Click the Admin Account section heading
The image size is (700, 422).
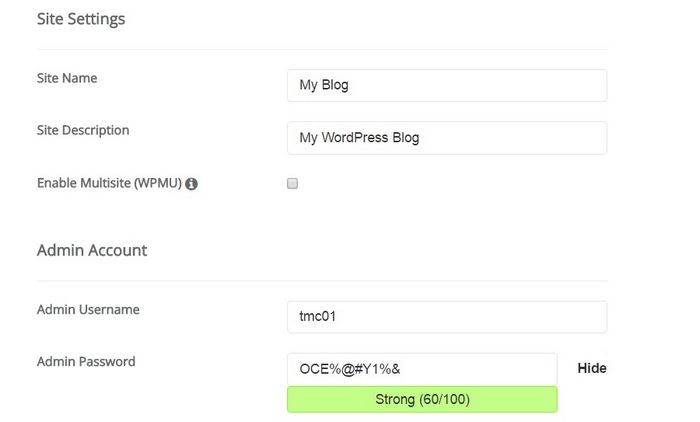tap(92, 250)
